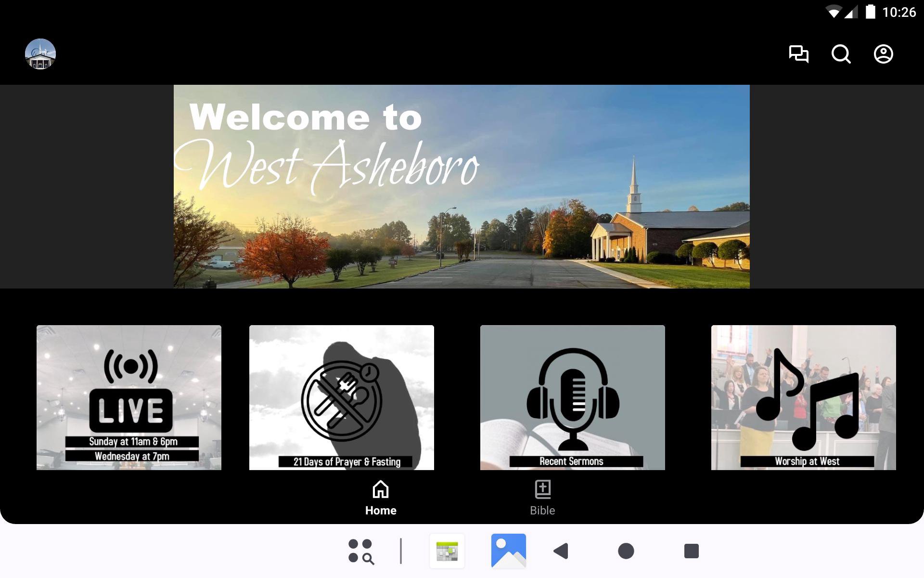Open the app drawer search icon
Viewport: 924px width, 578px height.
coord(361,551)
